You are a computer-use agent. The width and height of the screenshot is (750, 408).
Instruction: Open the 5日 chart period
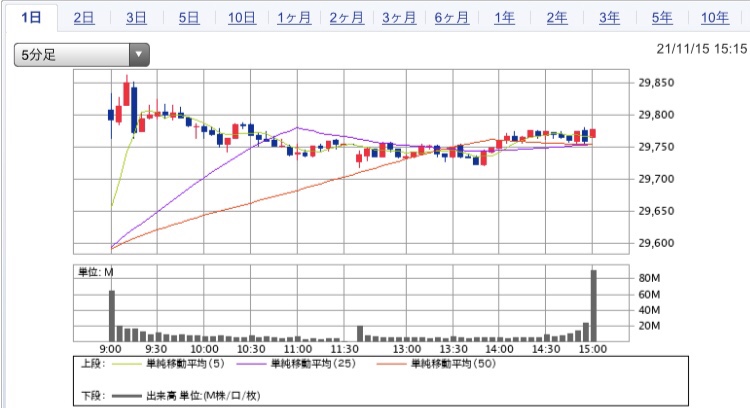pos(189,18)
